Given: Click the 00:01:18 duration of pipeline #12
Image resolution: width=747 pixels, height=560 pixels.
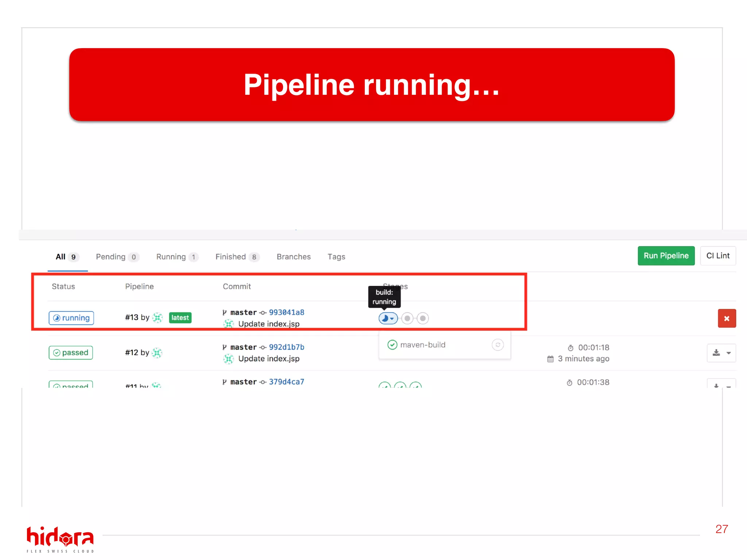Looking at the screenshot, I should pos(594,347).
